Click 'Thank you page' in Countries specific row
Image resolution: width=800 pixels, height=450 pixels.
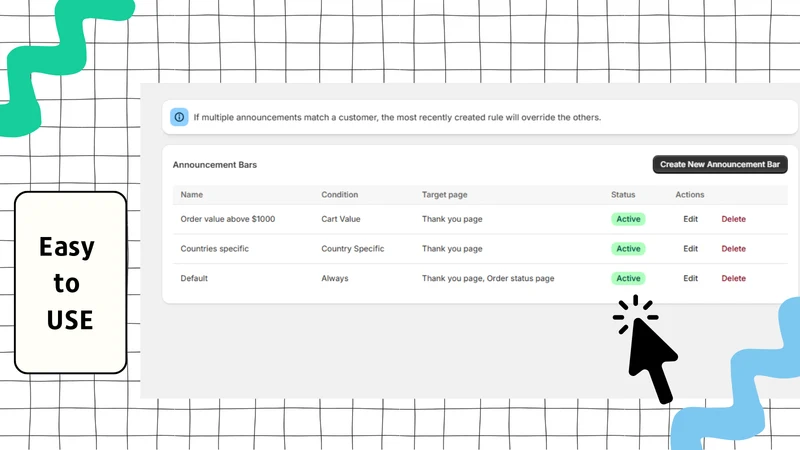(x=452, y=248)
